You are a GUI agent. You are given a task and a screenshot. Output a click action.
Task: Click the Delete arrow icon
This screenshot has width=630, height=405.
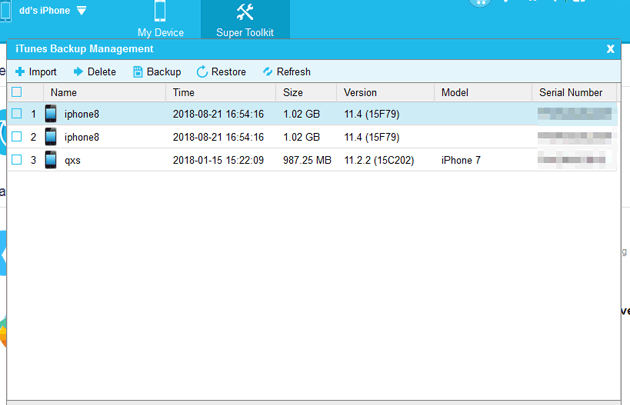(78, 72)
